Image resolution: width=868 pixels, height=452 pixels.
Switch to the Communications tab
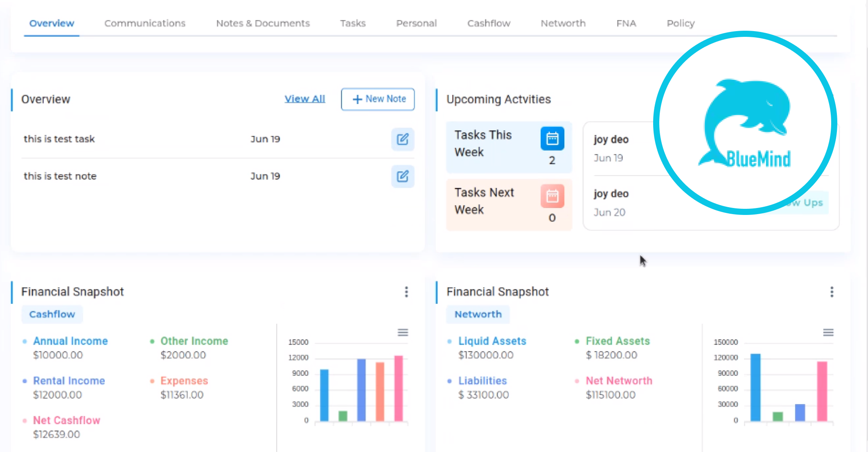[145, 23]
